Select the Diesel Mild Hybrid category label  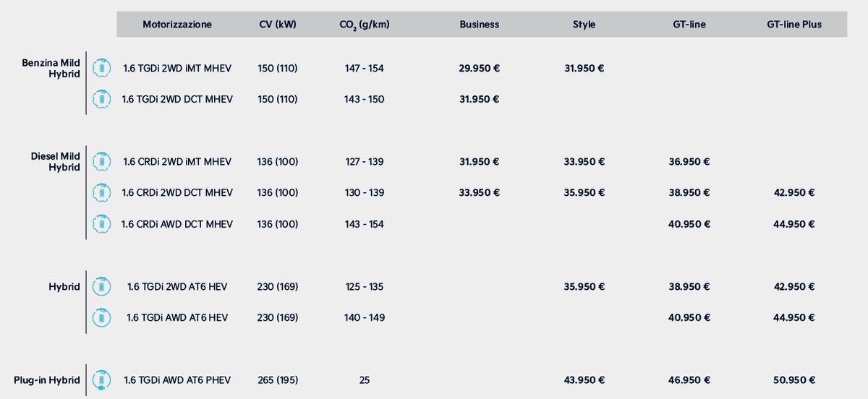[56, 162]
